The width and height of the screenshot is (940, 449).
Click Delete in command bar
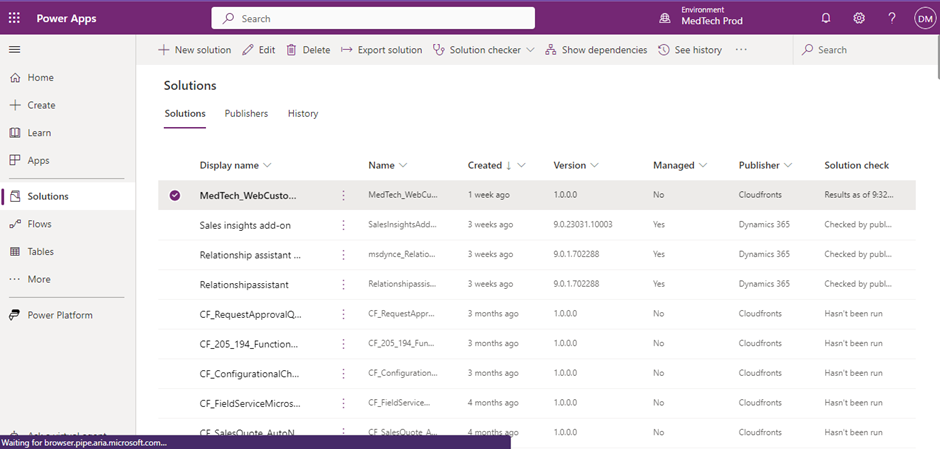point(308,50)
